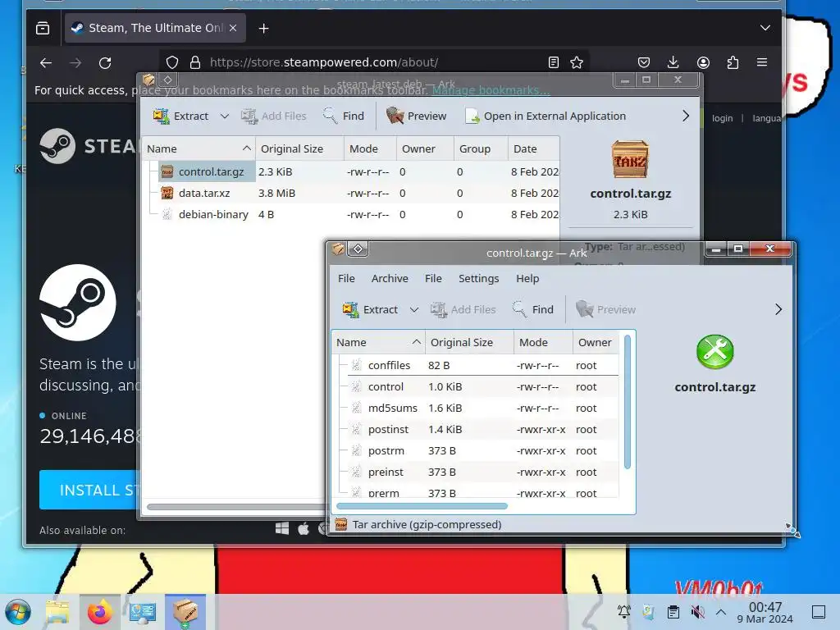840x630 pixels.
Task: Toggle reader view in Firefox
Action: [554, 62]
